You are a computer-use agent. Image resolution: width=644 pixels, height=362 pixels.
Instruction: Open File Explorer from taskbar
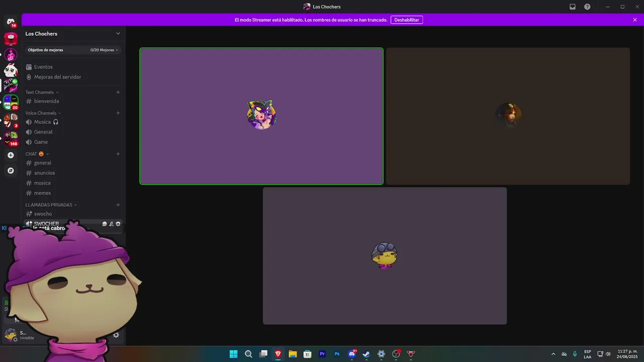click(x=292, y=354)
